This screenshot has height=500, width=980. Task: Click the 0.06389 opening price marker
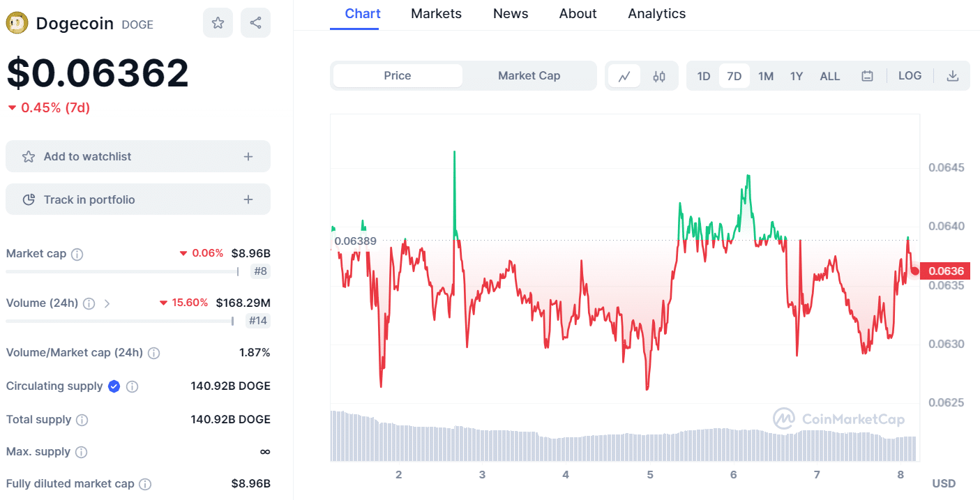pos(355,241)
